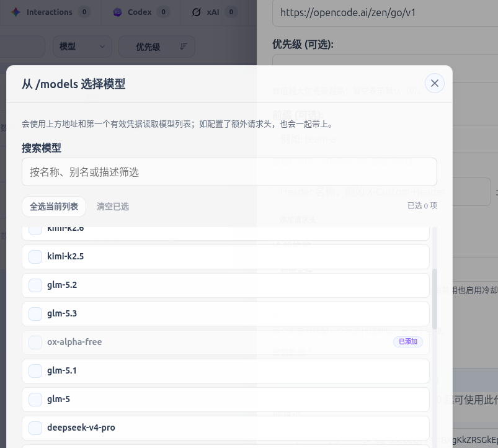Tick the glm-5.3 checkbox
Screen dimensions: 498x448
point(35,313)
